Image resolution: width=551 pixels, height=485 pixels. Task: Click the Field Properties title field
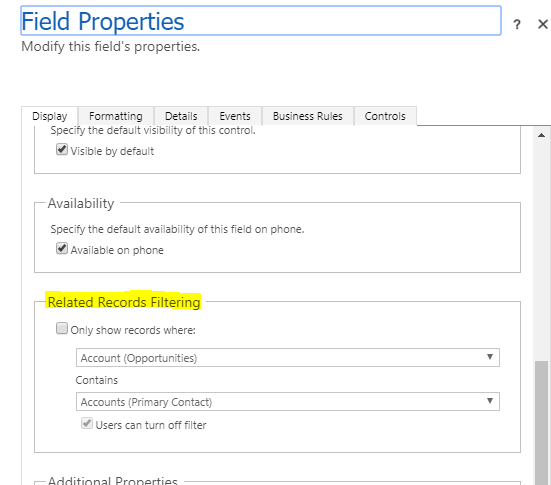pyautogui.click(x=261, y=21)
